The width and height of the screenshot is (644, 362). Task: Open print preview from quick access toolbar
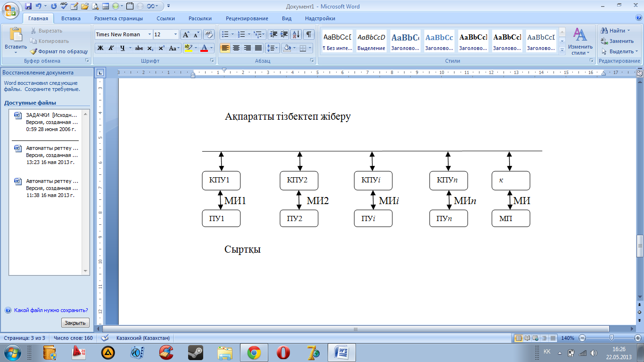tap(95, 6)
